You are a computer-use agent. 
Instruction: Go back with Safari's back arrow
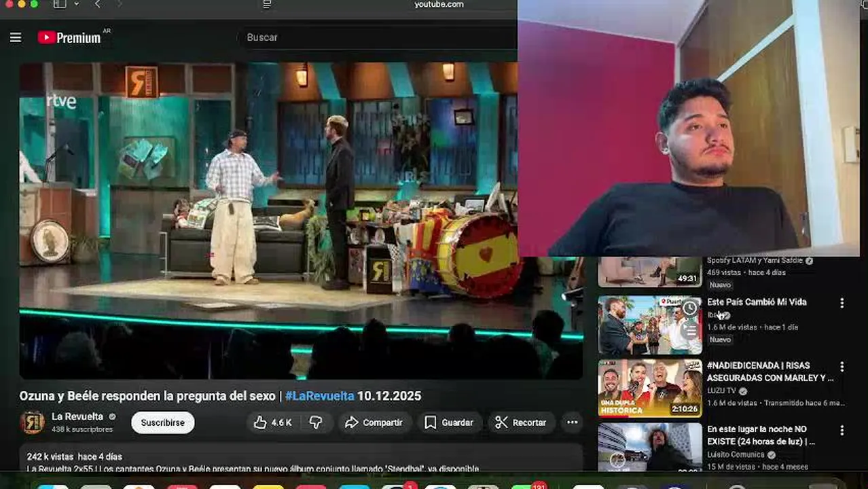(x=98, y=4)
